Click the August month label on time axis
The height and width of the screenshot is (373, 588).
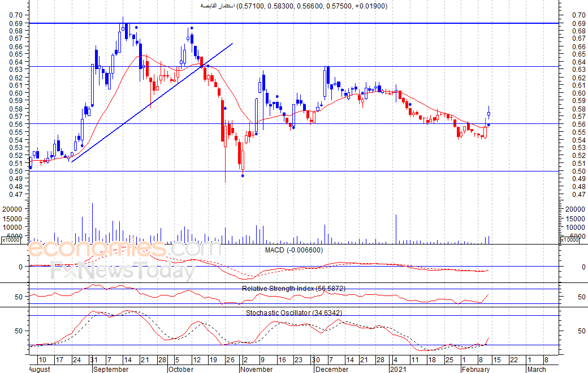click(x=40, y=369)
